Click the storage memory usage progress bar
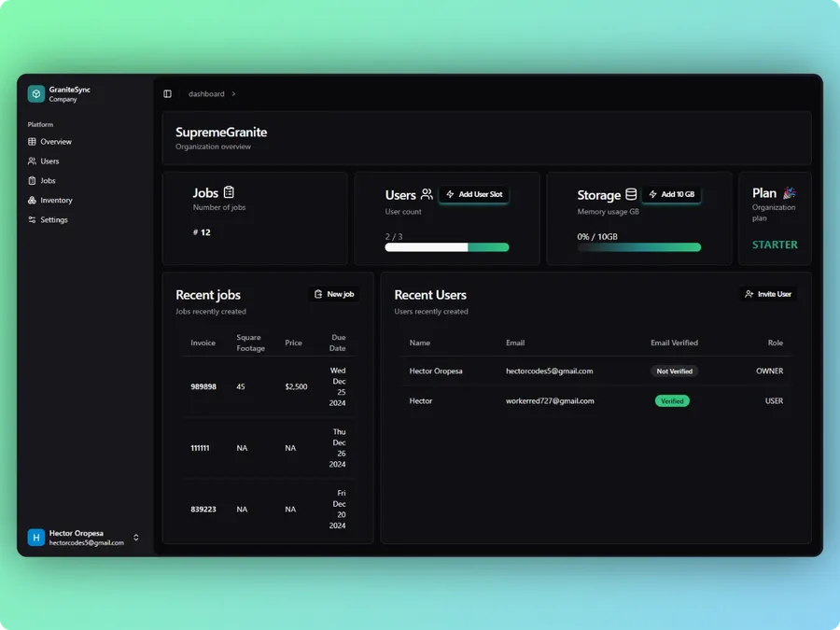The height and width of the screenshot is (630, 840). (639, 247)
